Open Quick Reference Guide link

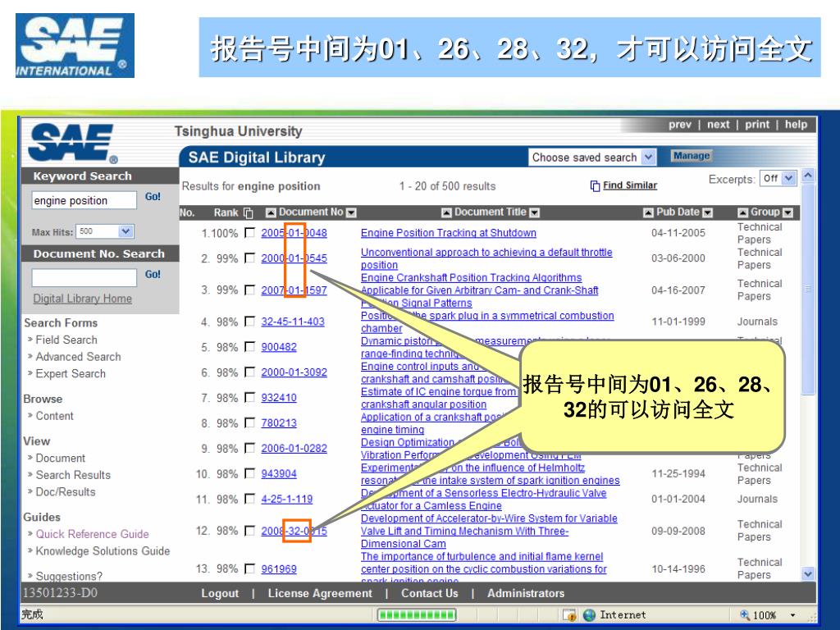coord(92,534)
